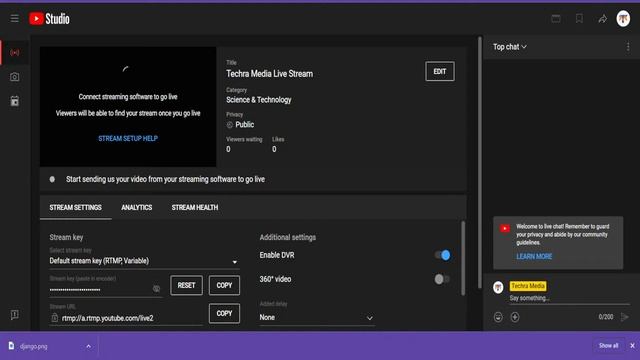Click the bookmark icon in header
Image resolution: width=640 pixels, height=360 pixels.
tap(579, 18)
